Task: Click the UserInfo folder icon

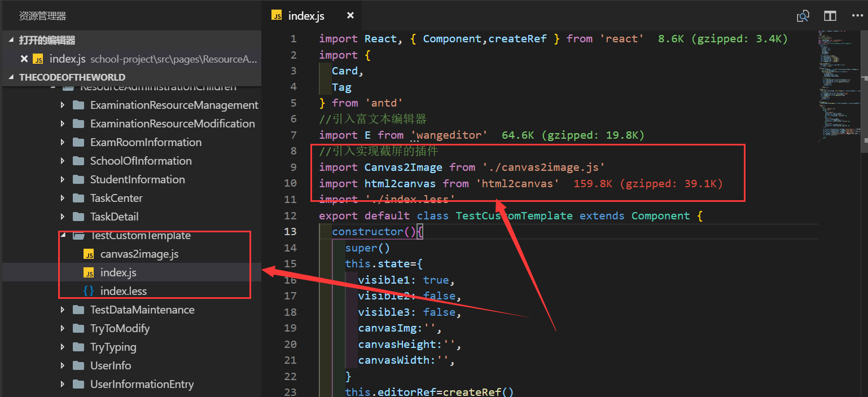Action: click(x=78, y=366)
